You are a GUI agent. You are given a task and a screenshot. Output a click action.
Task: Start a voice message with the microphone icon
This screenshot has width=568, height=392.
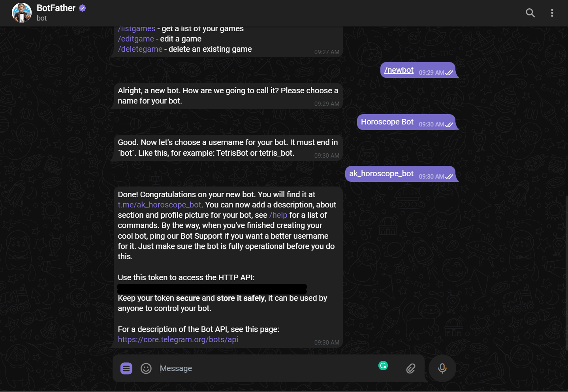pyautogui.click(x=442, y=368)
